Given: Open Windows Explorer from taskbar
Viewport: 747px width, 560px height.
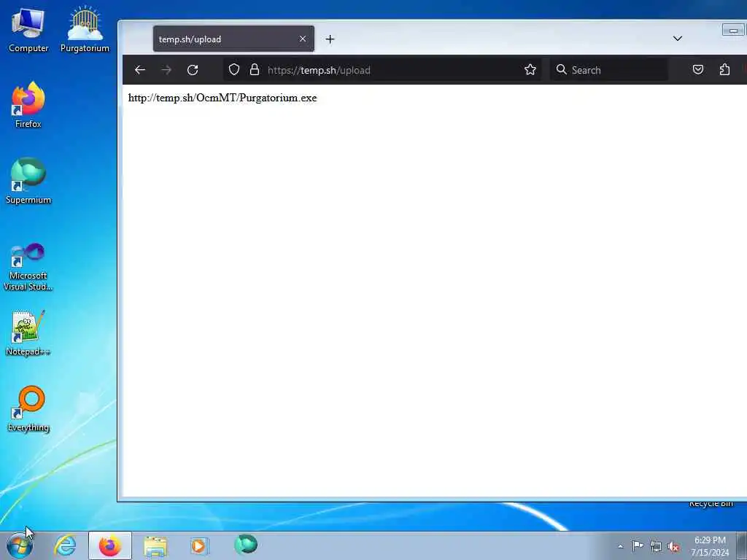Looking at the screenshot, I should [155, 546].
